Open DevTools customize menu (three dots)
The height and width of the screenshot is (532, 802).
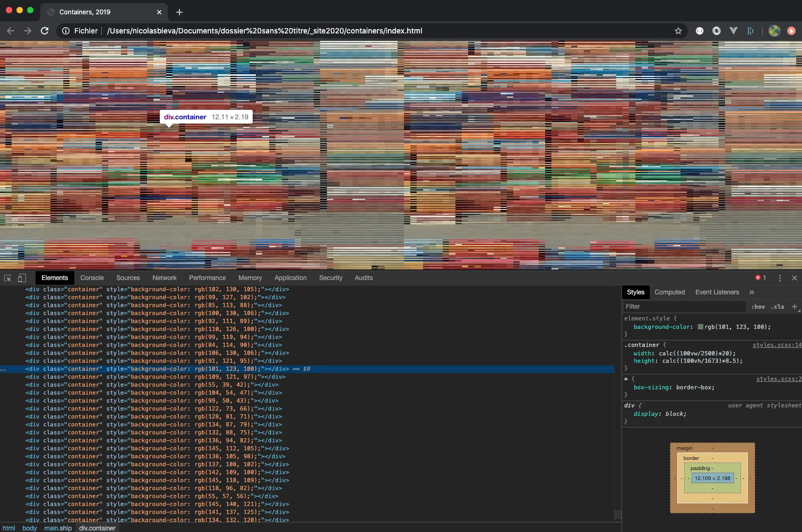coord(780,278)
